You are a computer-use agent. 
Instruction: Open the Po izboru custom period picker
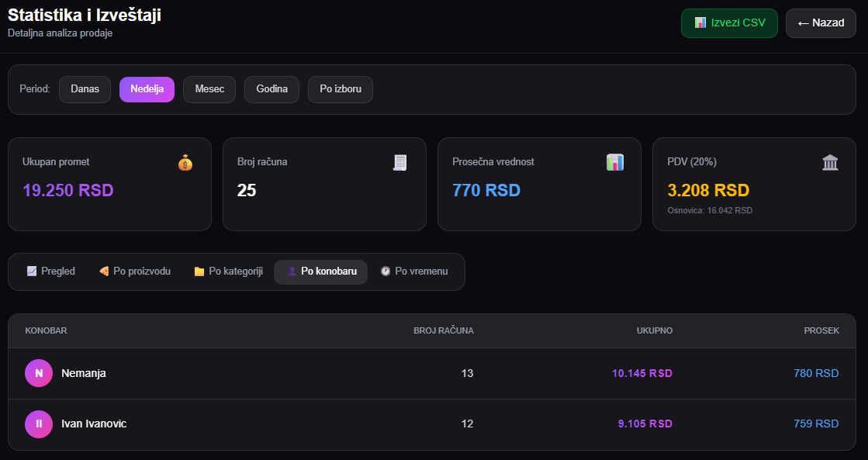click(x=341, y=89)
